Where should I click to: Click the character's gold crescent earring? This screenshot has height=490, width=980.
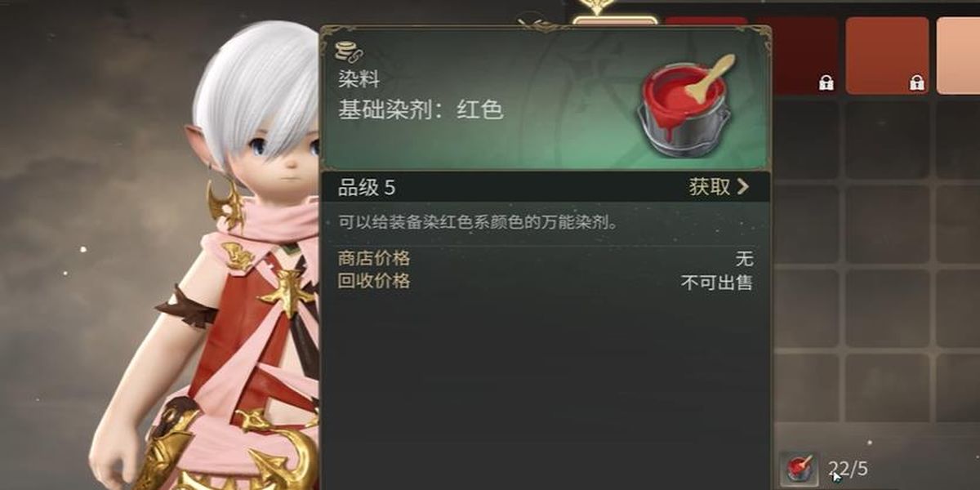(x=227, y=202)
